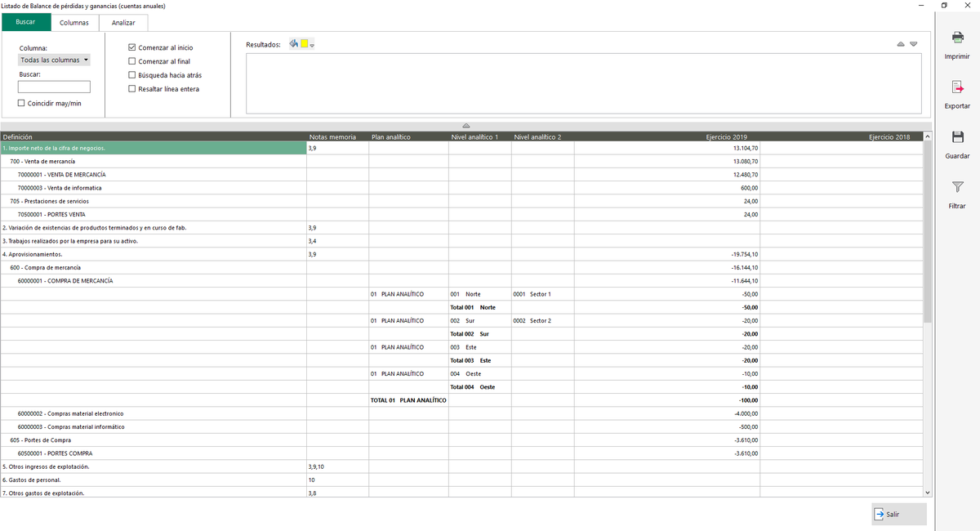Check Resaltar línea entera

pyautogui.click(x=132, y=89)
